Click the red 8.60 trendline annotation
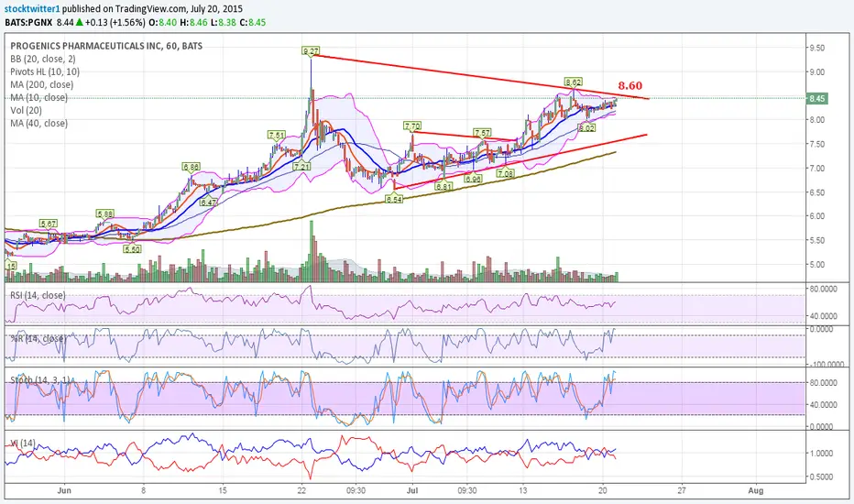The image size is (854, 504). (630, 85)
